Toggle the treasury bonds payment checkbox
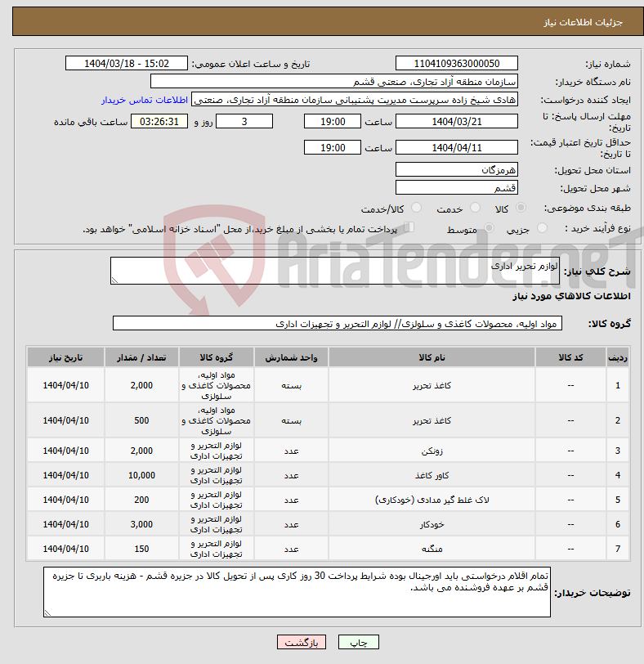 coord(409,227)
